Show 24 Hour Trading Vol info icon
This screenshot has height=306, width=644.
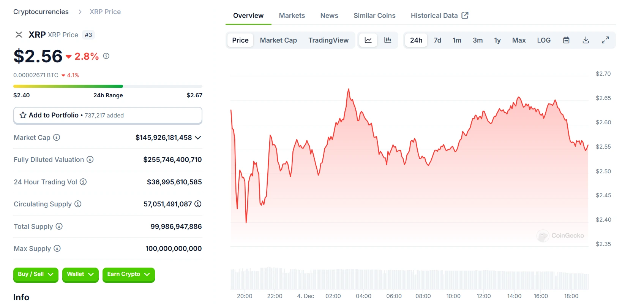(83, 182)
